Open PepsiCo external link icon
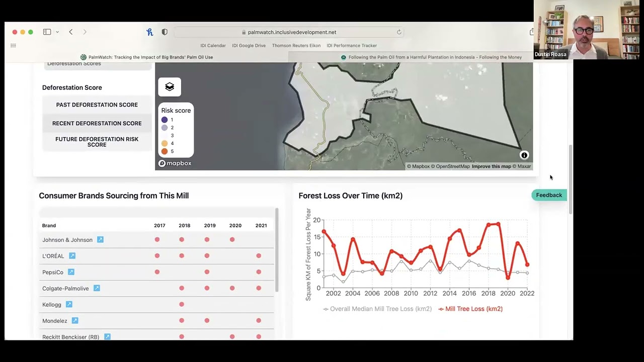644x362 pixels. 71,272
